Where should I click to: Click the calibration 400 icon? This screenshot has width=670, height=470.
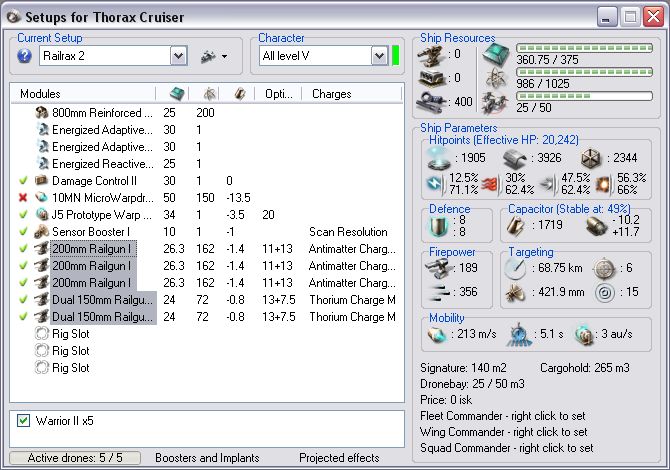click(431, 103)
